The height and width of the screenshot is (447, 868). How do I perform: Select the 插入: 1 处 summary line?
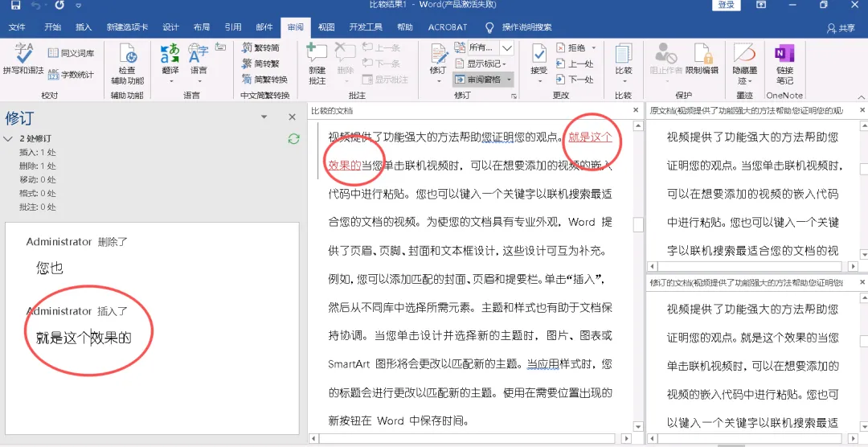(x=38, y=152)
